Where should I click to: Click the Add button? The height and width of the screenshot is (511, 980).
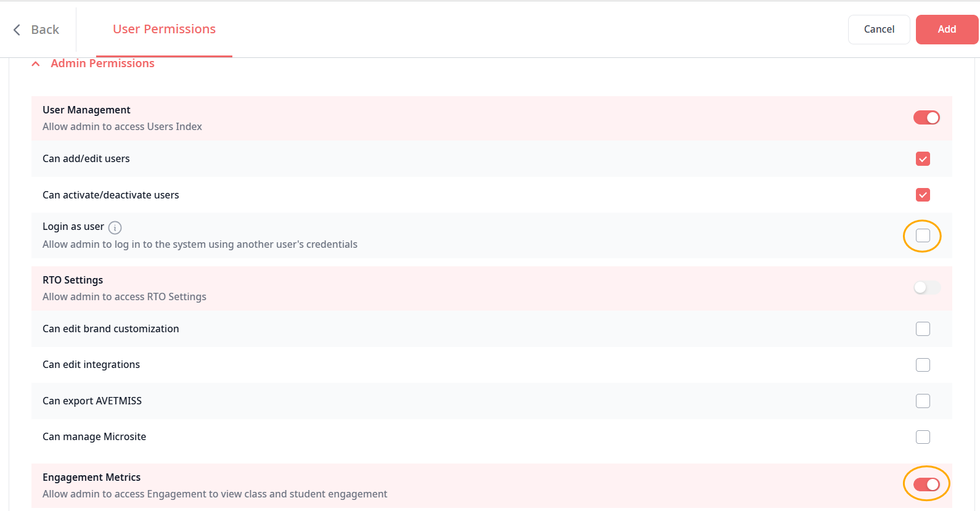coord(947,30)
